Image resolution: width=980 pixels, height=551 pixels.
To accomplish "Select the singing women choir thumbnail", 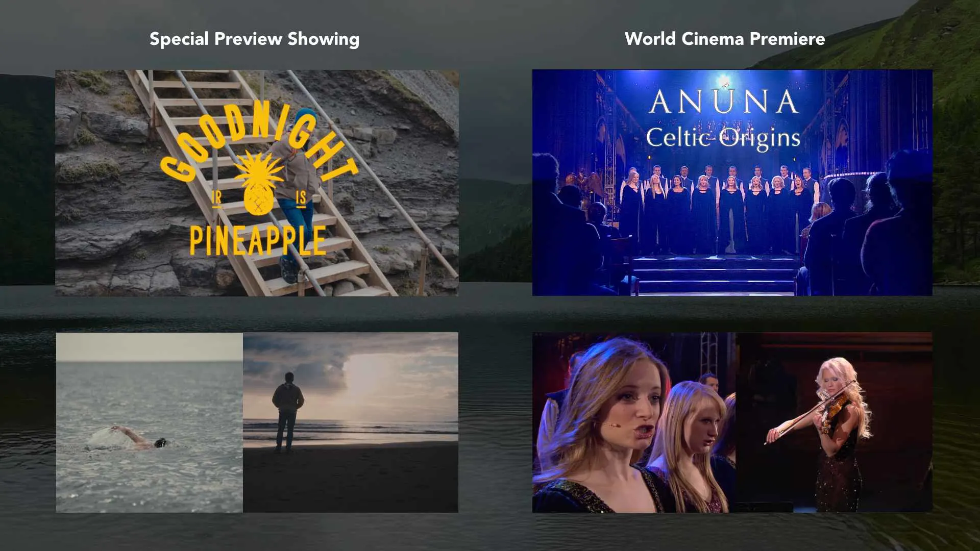I will point(634,422).
